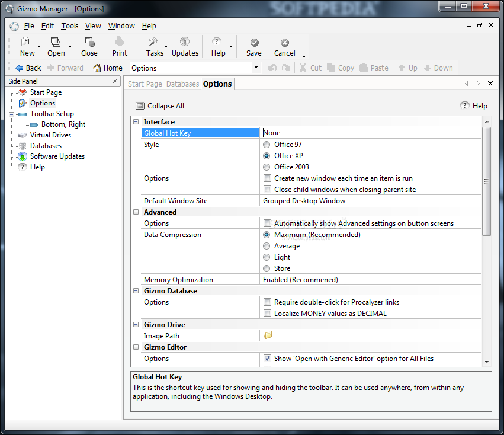Collapse the Interface section
This screenshot has height=435, width=504.
tap(136, 122)
